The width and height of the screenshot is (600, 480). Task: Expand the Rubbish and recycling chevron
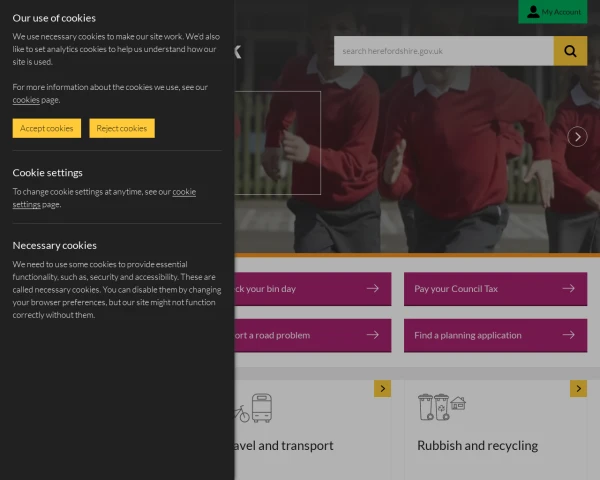(x=578, y=389)
